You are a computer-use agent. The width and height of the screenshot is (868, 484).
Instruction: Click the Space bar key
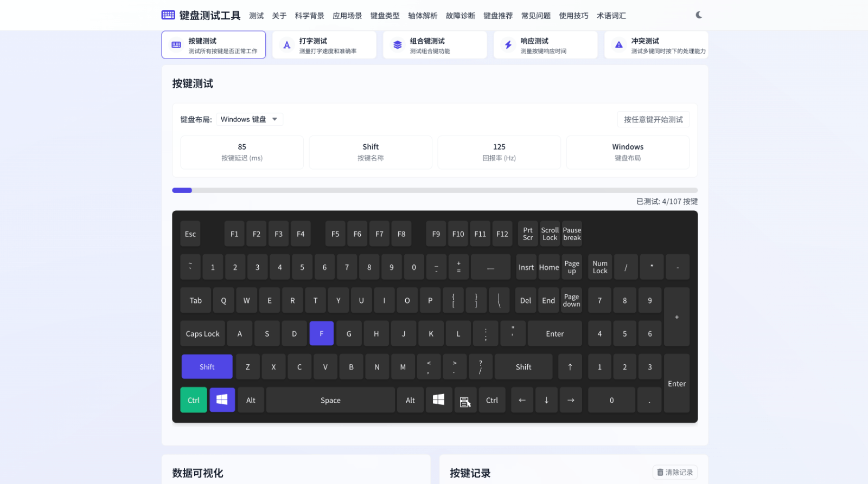[x=330, y=400]
